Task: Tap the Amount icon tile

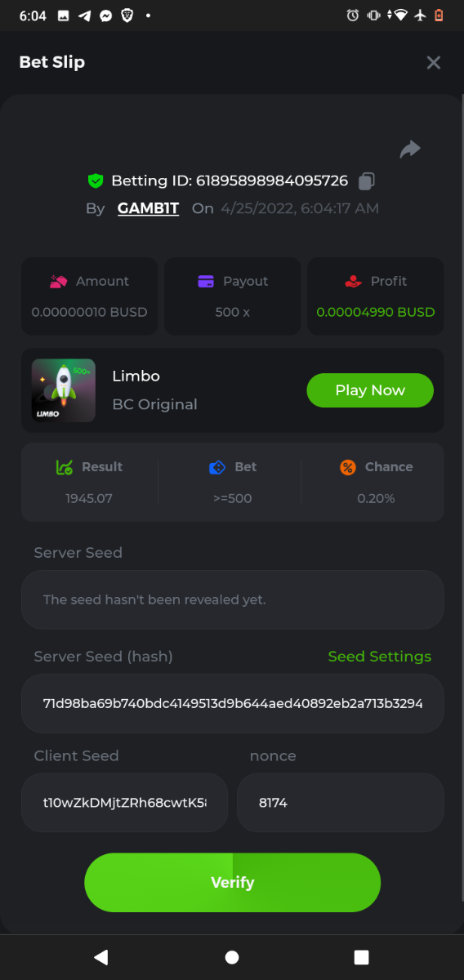Action: [x=59, y=281]
